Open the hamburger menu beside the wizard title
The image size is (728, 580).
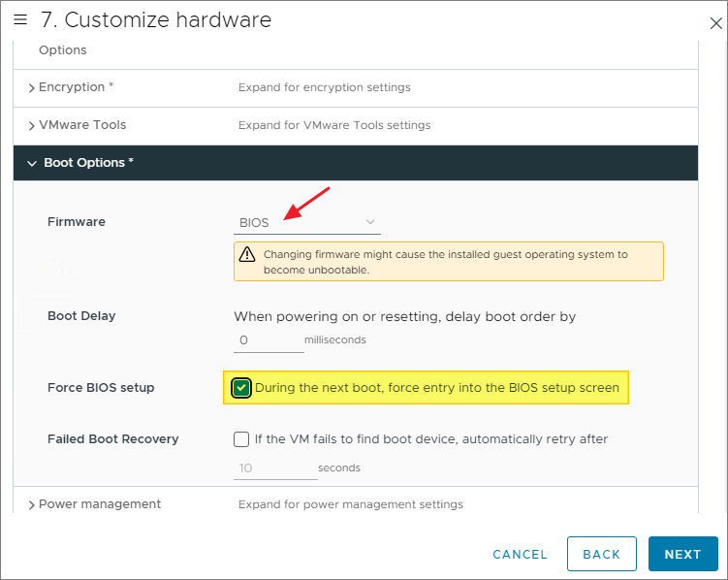coord(20,19)
